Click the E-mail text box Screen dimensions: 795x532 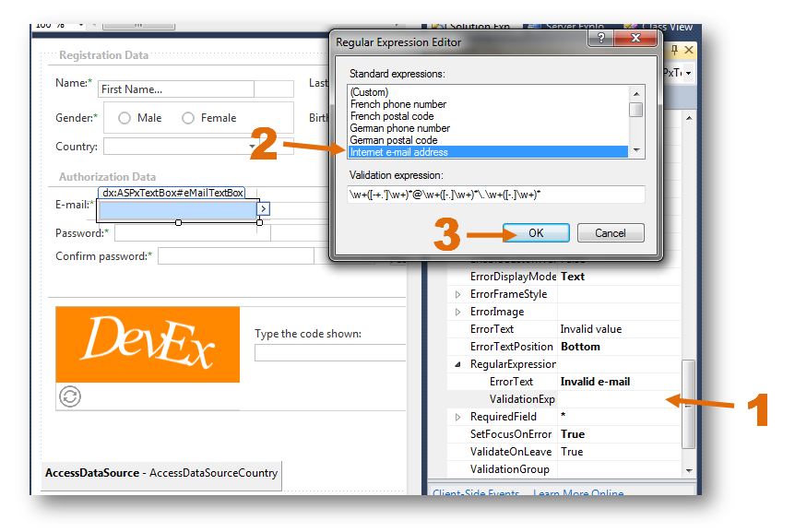click(178, 210)
